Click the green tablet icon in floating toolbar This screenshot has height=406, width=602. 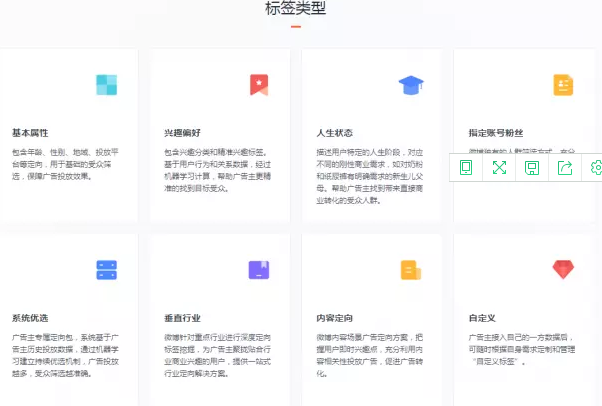[466, 167]
